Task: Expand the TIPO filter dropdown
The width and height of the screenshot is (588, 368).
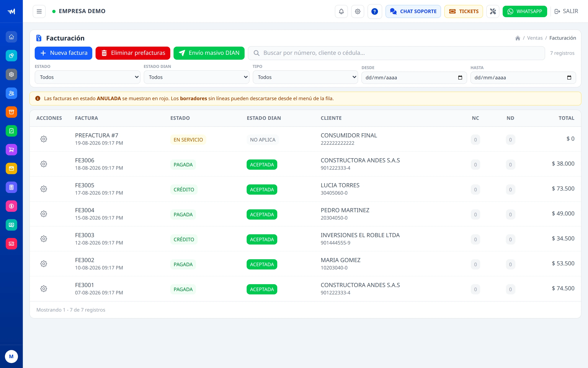Action: click(x=305, y=77)
